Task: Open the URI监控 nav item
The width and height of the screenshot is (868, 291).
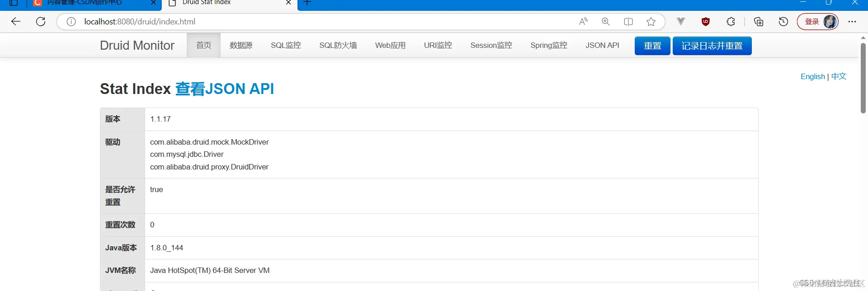Action: click(x=438, y=45)
